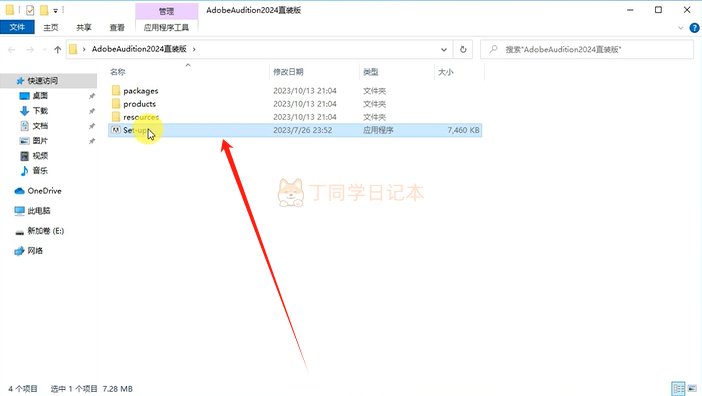Switch to the 主页 ribbon tab
This screenshot has height=396, width=702.
point(51,27)
